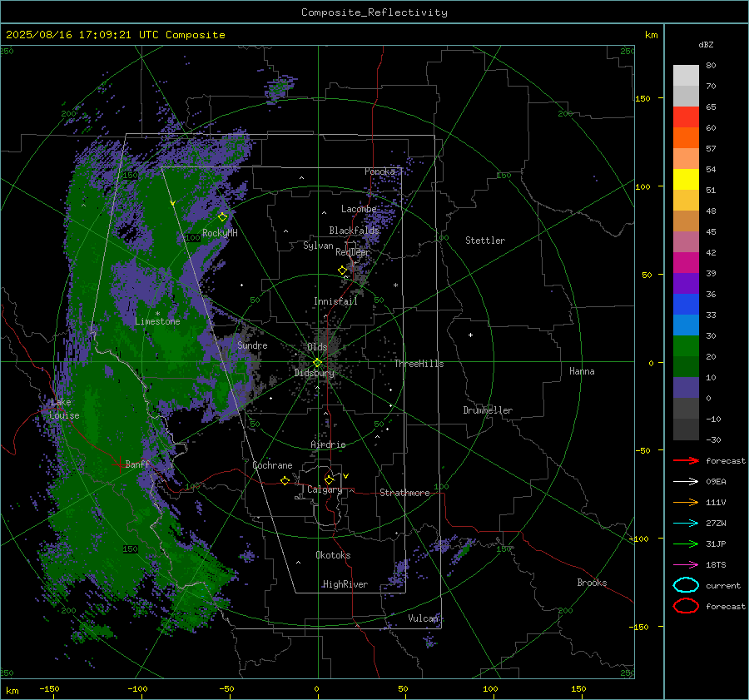Click the red cross marker at Banff
The width and height of the screenshot is (749, 700).
pos(119,464)
